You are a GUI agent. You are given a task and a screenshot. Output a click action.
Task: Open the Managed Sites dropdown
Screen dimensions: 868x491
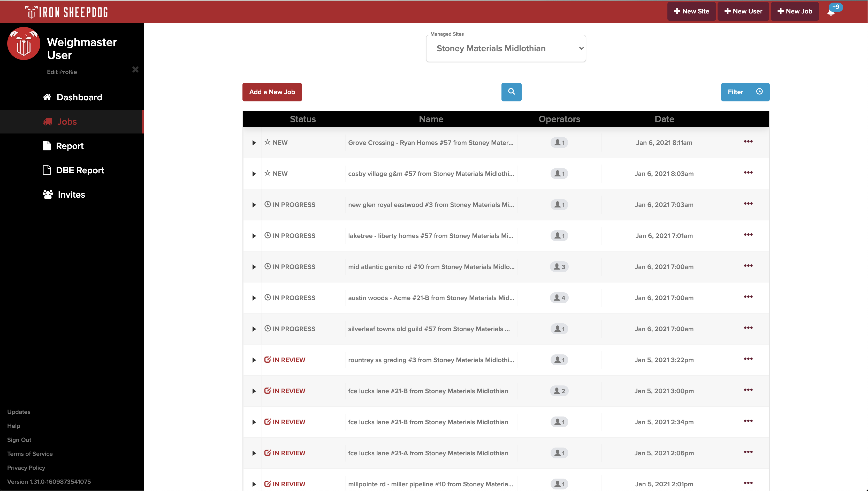[x=506, y=48]
